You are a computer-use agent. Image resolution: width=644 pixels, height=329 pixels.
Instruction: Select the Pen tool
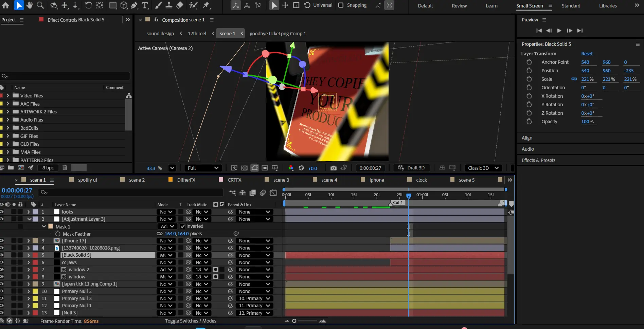[134, 5]
